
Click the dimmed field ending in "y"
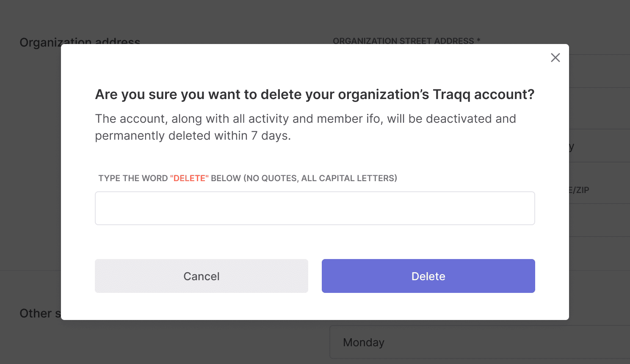point(600,146)
